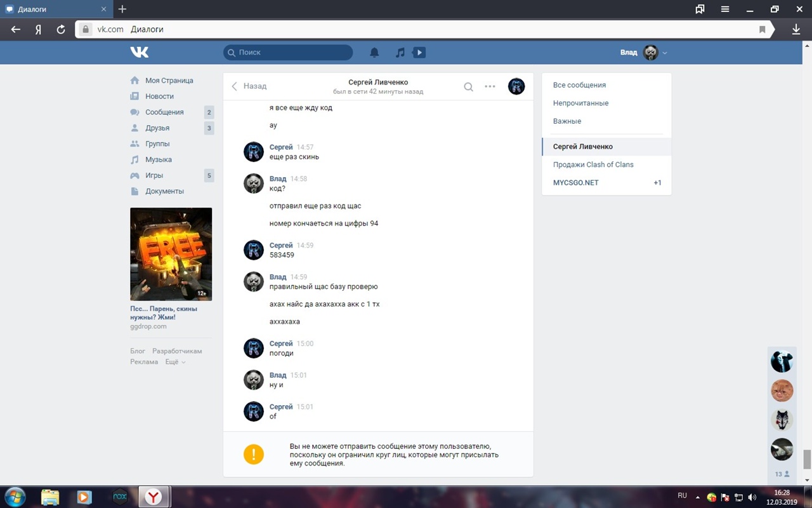Refresh the page with reload icon

click(61, 29)
